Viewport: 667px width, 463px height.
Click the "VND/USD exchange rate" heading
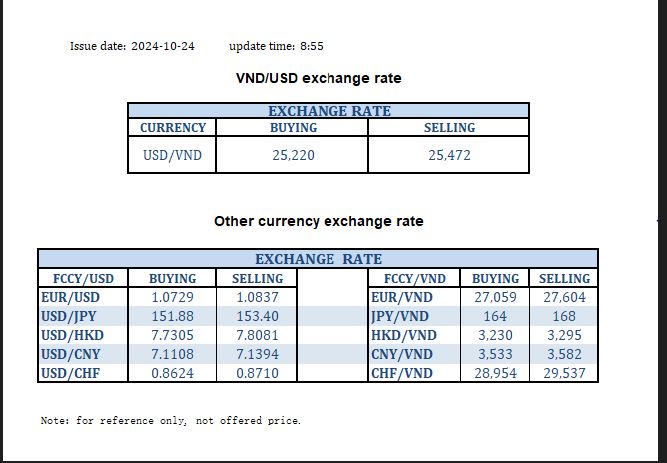point(318,78)
